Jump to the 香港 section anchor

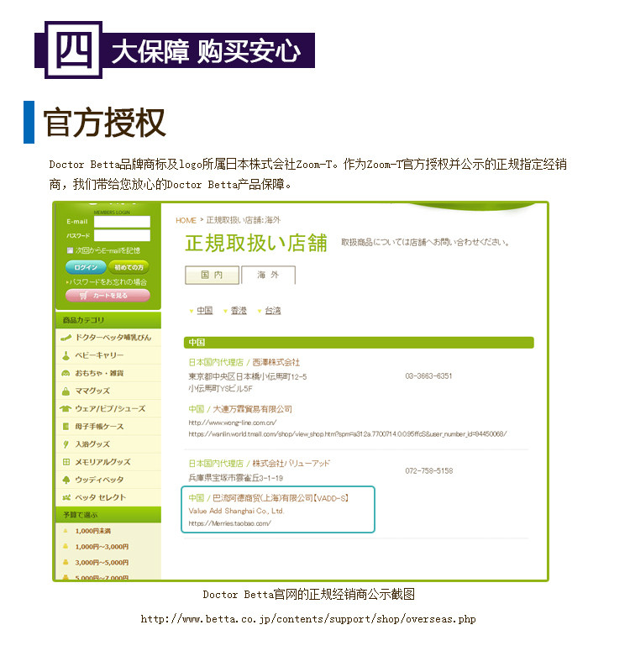239,311
